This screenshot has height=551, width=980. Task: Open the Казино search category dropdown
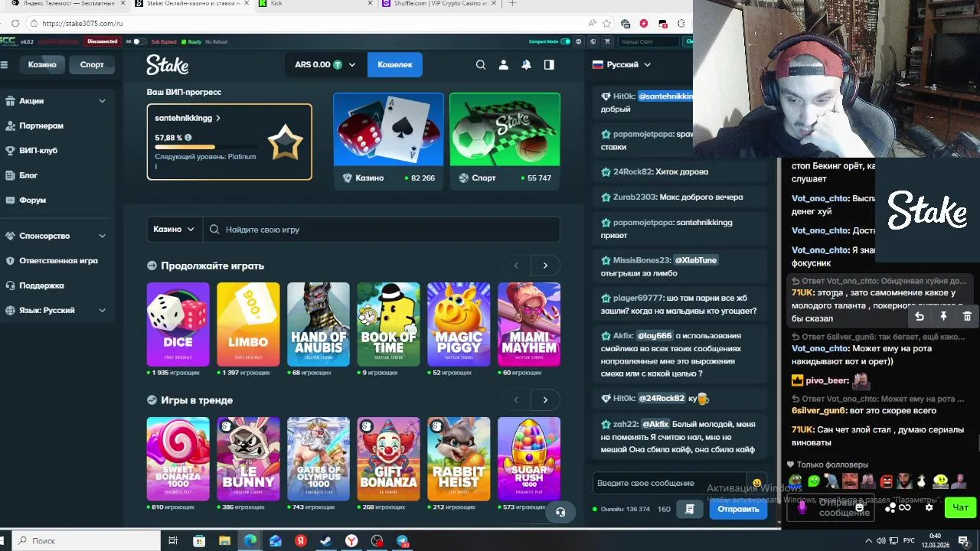coord(175,229)
